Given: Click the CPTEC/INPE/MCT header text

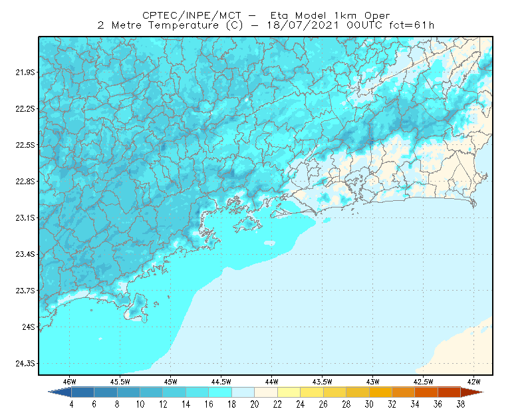Looking at the screenshot, I should click(192, 15).
